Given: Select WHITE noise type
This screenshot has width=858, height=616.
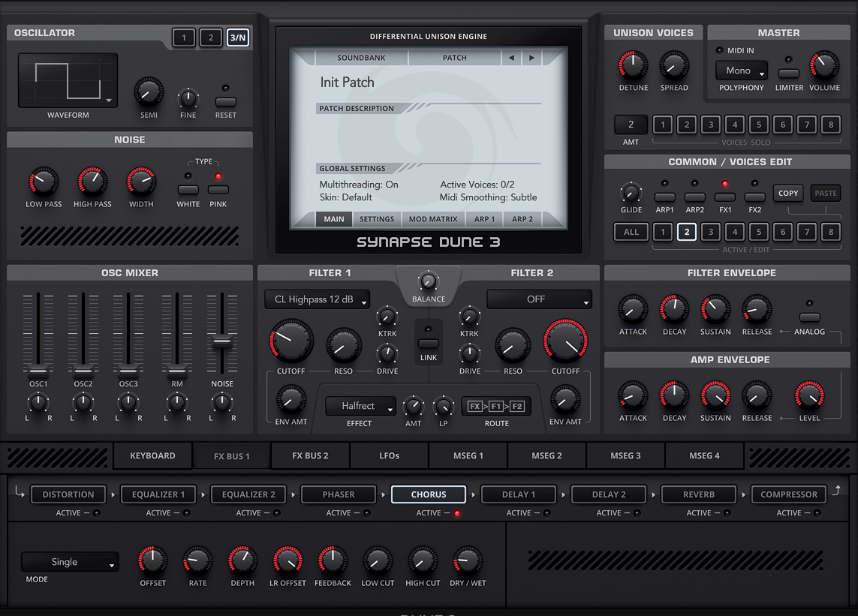Looking at the screenshot, I should (x=188, y=189).
